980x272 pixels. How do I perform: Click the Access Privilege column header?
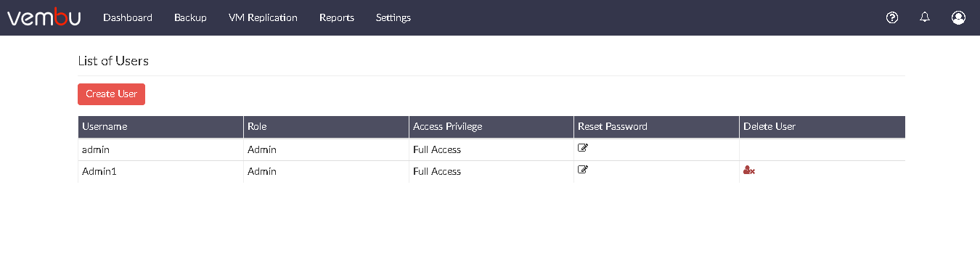click(x=491, y=126)
